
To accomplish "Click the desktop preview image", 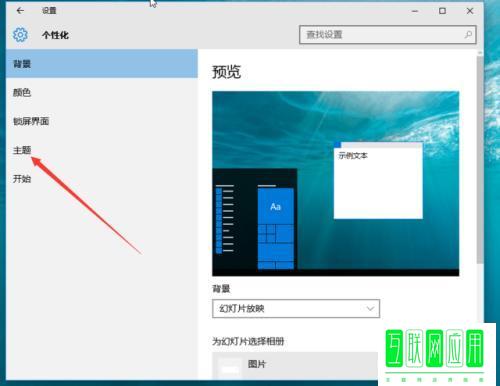I will click(x=336, y=183).
